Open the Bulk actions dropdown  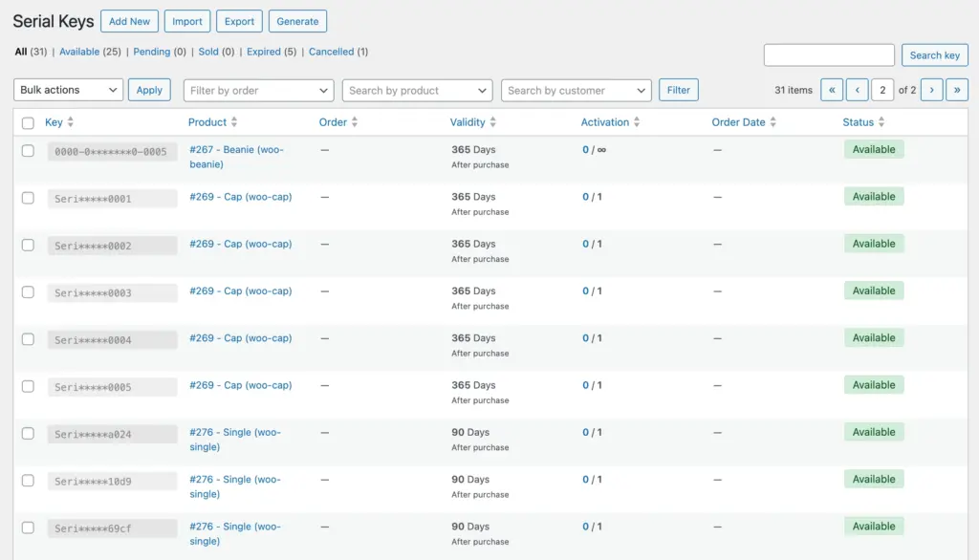[69, 90]
